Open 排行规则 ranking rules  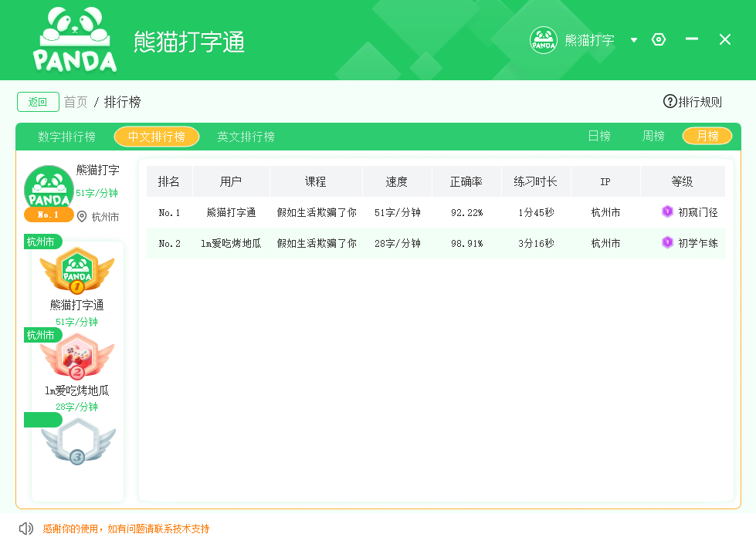[700, 102]
